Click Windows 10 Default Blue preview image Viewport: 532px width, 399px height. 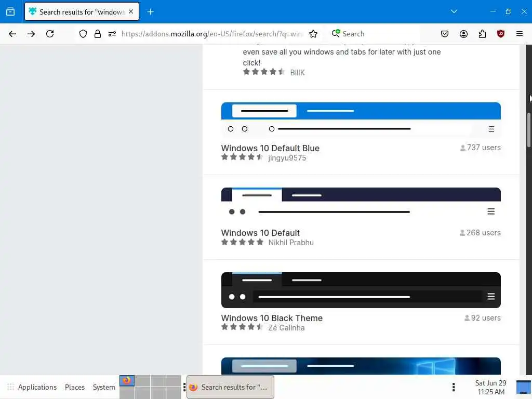(x=361, y=119)
